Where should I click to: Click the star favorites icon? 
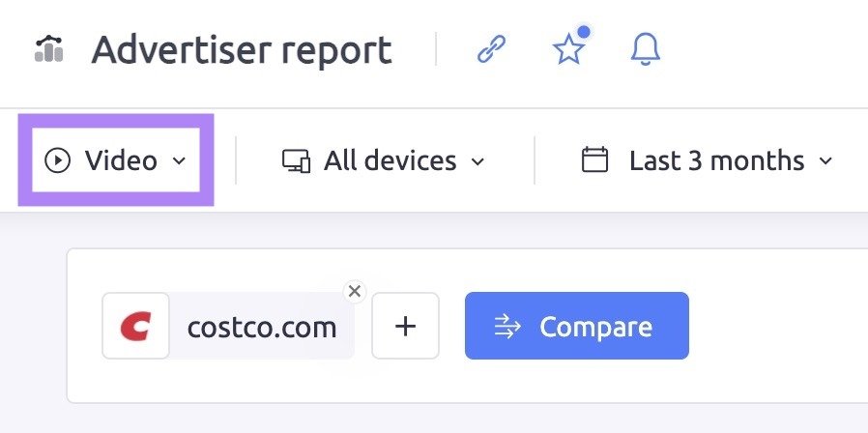[569, 48]
